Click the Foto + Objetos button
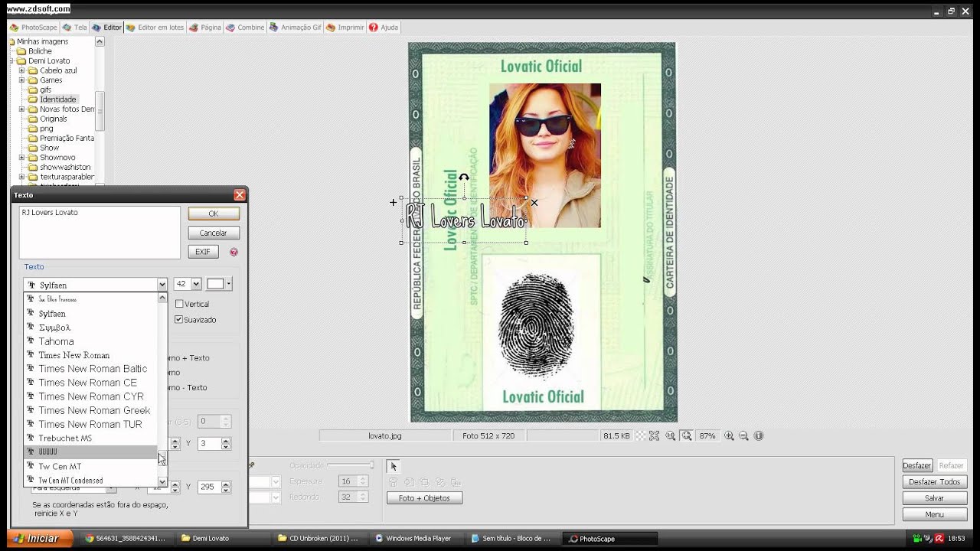 425,498
